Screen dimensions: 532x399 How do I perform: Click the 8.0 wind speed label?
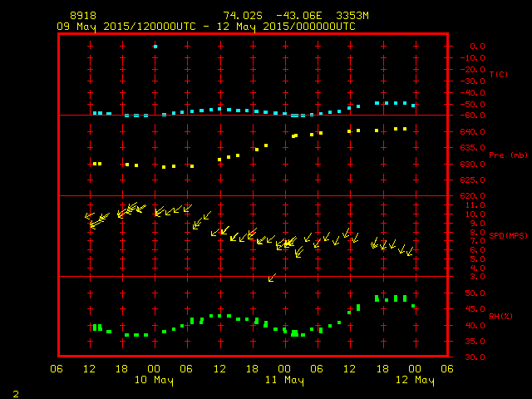pos(477,233)
